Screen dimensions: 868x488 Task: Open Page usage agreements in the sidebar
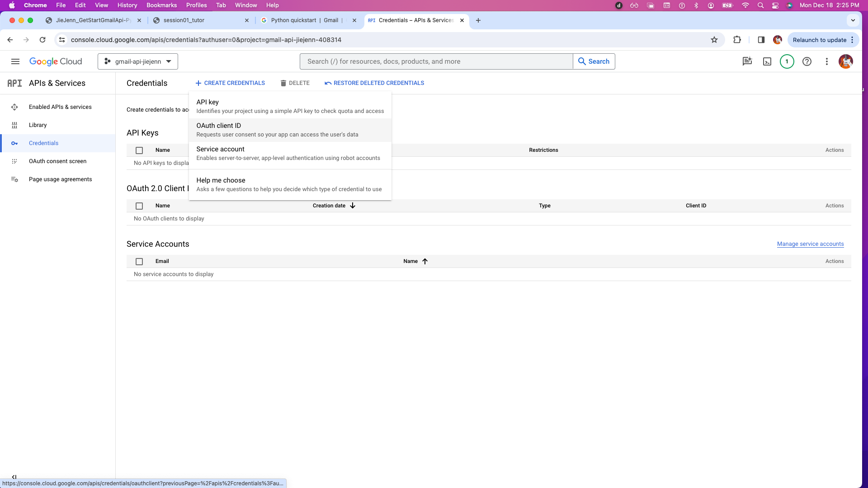pos(60,179)
